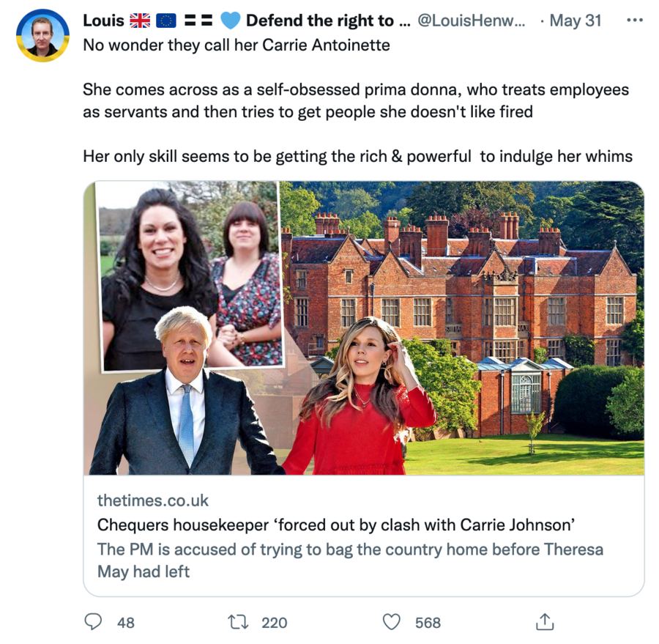
Task: Click the May 31 timestamp
Action: 575,21
